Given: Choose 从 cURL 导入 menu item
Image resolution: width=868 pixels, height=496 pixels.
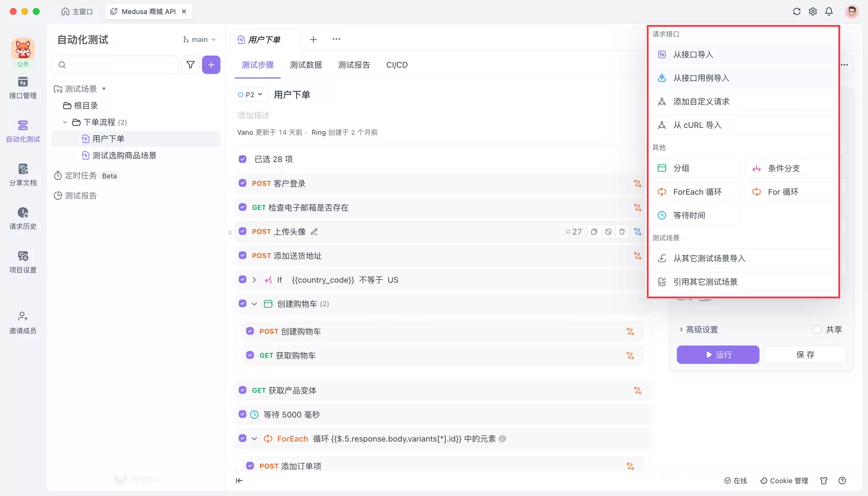Looking at the screenshot, I should pyautogui.click(x=743, y=125).
